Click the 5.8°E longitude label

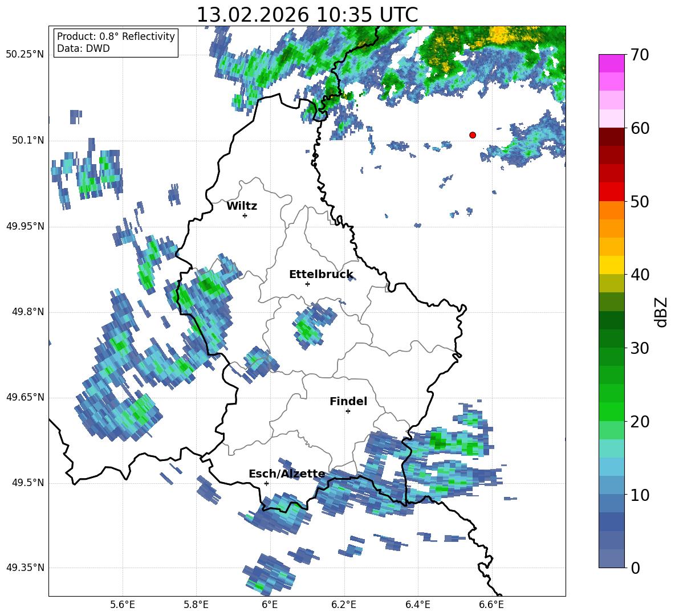click(x=196, y=605)
